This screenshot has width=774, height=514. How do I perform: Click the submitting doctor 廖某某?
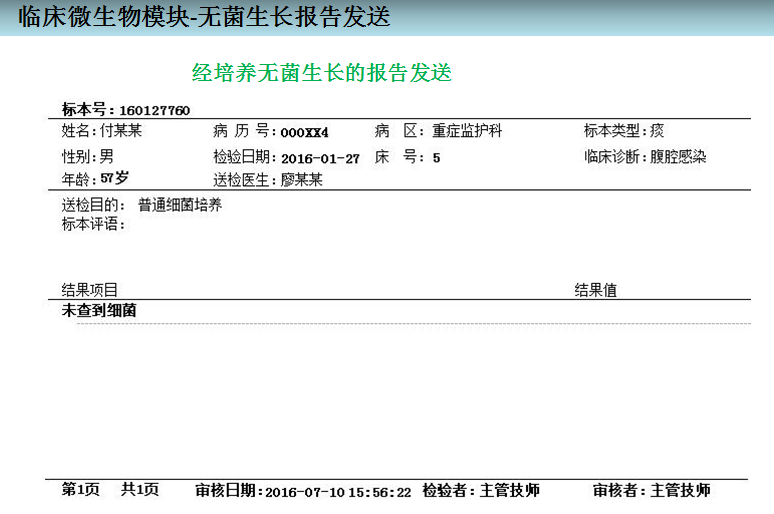301,180
